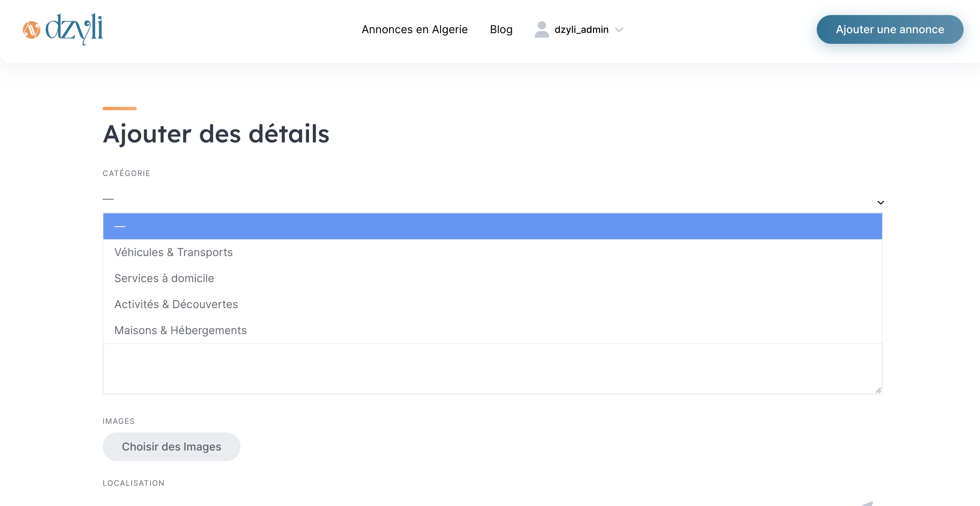Click the Ajouter une annonce button

pos(889,29)
